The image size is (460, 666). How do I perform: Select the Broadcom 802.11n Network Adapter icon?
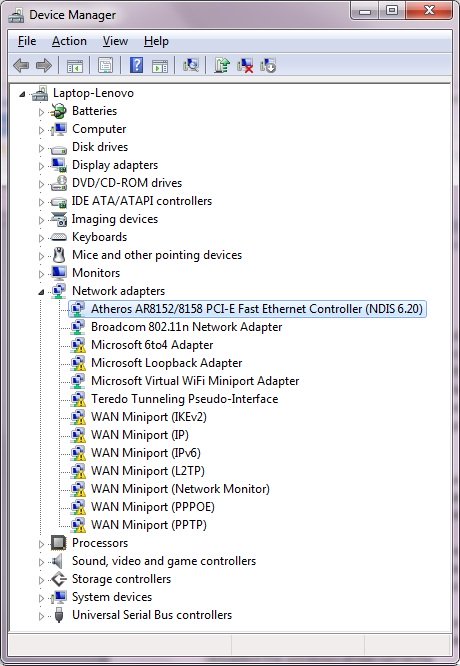click(x=78, y=327)
